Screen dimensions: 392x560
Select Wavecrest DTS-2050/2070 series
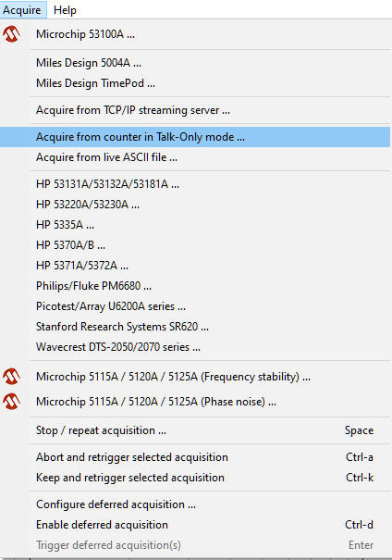(x=195, y=347)
